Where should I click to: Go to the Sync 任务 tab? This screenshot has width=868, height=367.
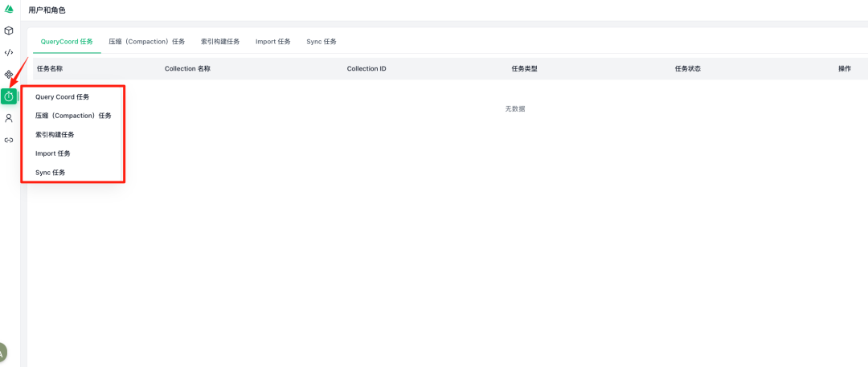pos(321,41)
